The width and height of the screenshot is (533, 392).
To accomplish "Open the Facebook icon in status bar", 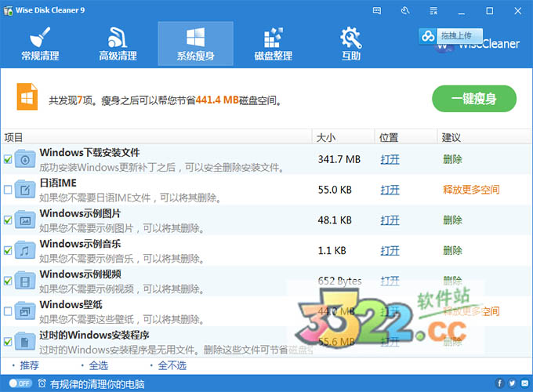I will (x=499, y=383).
